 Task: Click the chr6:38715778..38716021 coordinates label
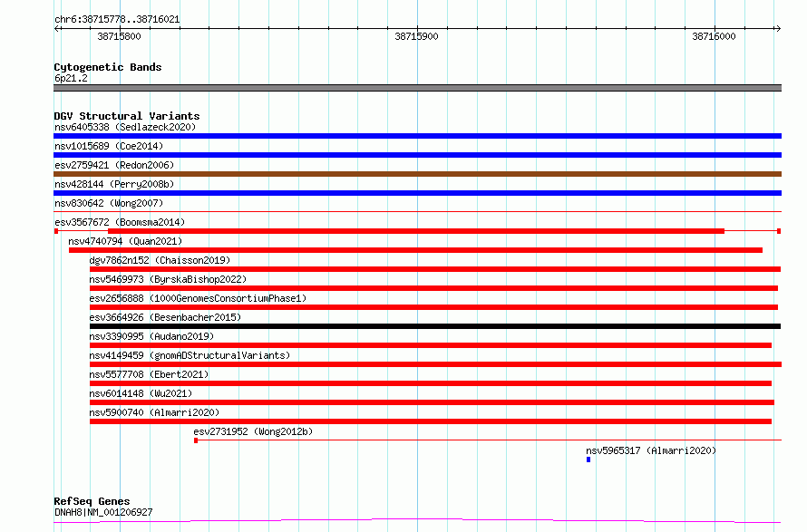(117, 20)
